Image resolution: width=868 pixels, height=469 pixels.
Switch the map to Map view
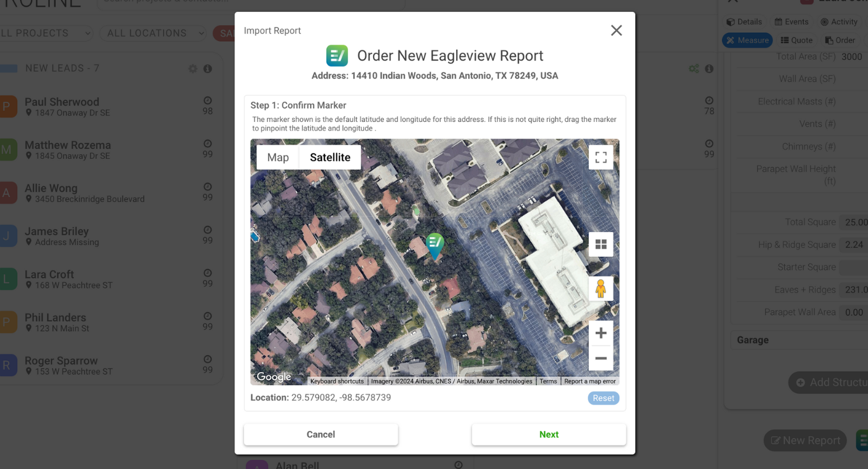click(277, 157)
